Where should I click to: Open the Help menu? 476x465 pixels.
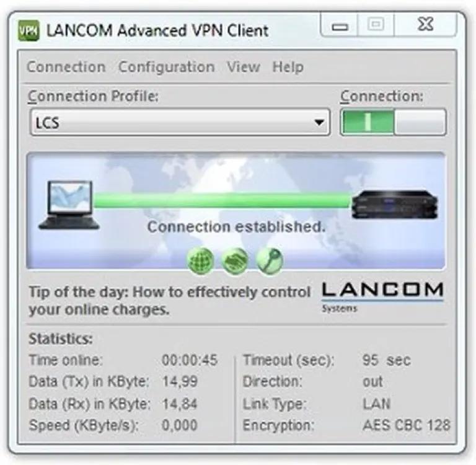pos(288,67)
